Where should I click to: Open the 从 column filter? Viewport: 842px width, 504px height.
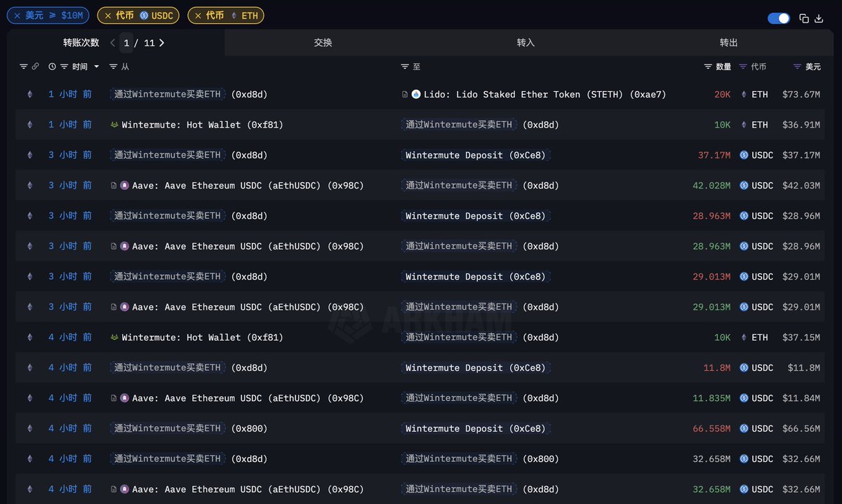(114, 67)
